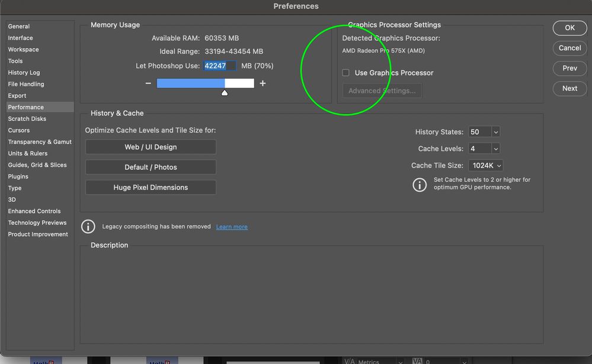
Task: Click the minus icon to decrease memory
Action: tap(148, 83)
